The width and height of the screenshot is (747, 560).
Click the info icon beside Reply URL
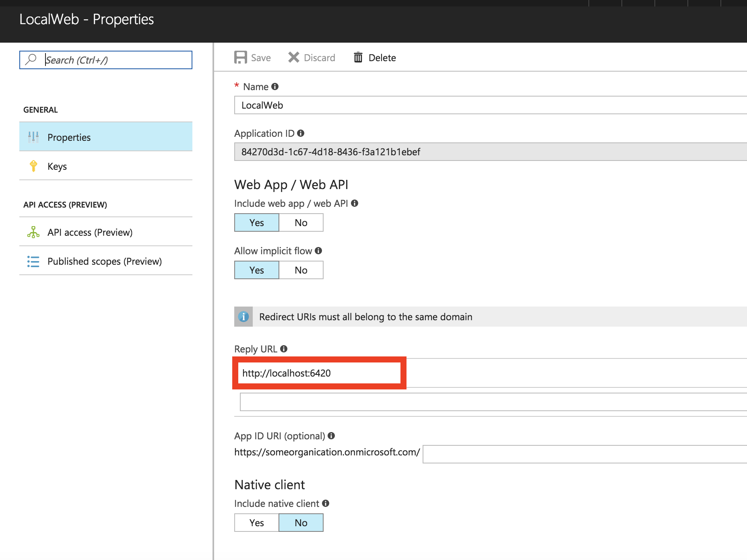pos(284,349)
